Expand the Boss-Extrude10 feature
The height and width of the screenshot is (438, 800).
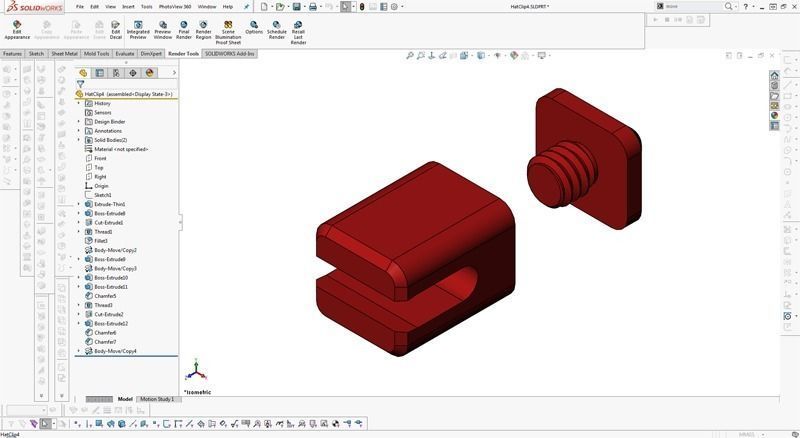pos(79,278)
